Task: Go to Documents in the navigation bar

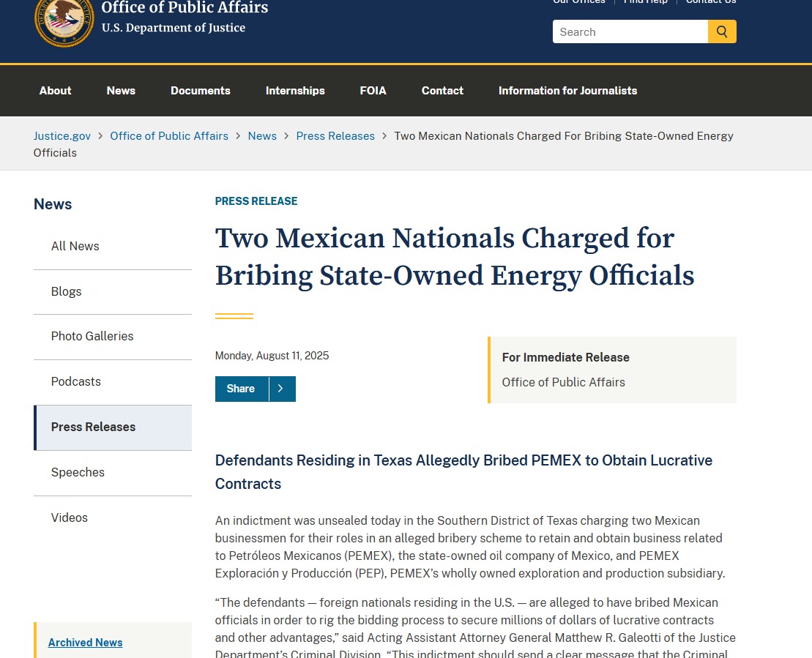Action: coord(201,91)
